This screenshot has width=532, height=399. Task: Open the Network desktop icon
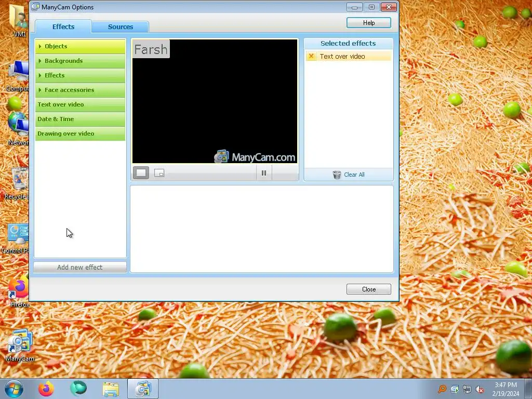click(x=18, y=128)
